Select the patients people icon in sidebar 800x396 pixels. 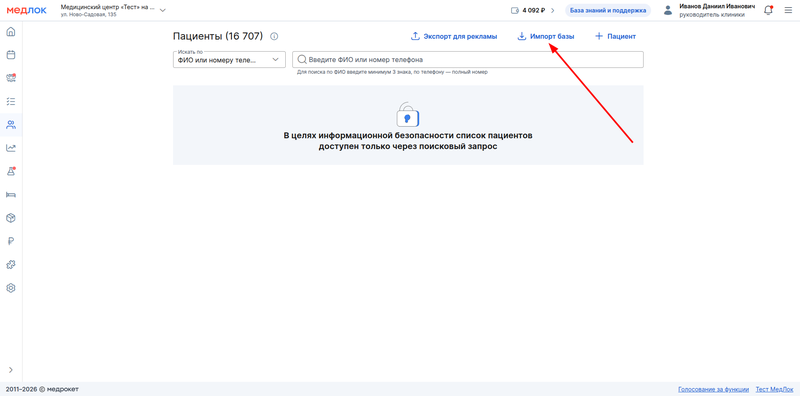[11, 125]
